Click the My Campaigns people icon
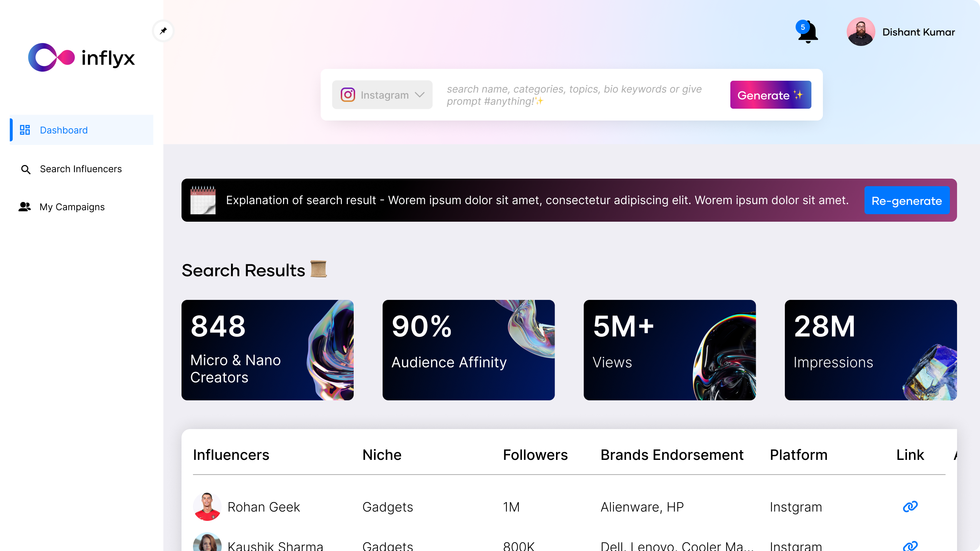 [x=24, y=207]
